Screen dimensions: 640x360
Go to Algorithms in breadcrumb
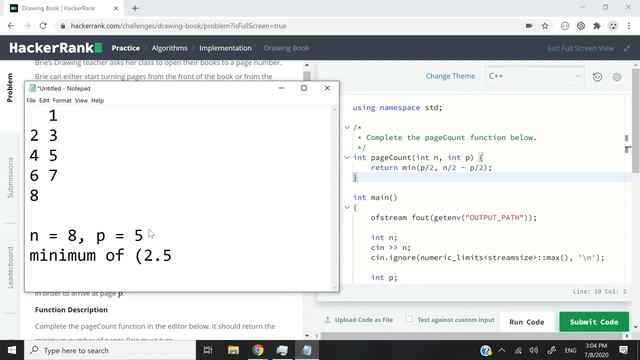[x=169, y=48]
